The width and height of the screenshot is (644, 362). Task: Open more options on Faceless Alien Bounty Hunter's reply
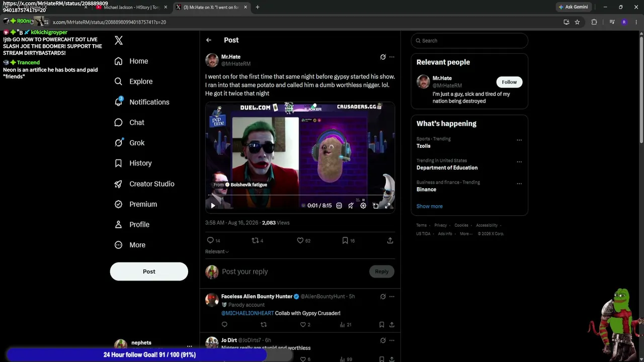[x=392, y=297]
